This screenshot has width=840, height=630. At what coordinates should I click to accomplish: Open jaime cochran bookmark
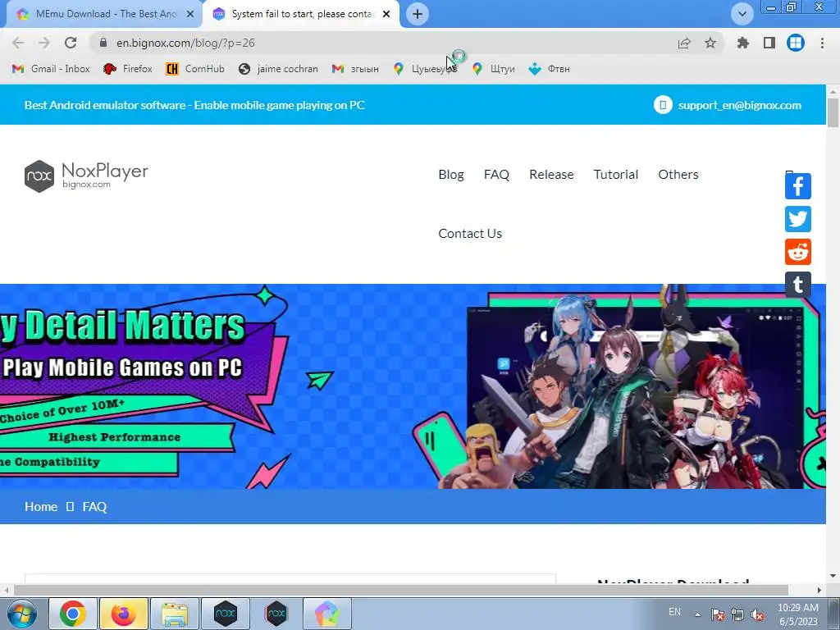278,69
